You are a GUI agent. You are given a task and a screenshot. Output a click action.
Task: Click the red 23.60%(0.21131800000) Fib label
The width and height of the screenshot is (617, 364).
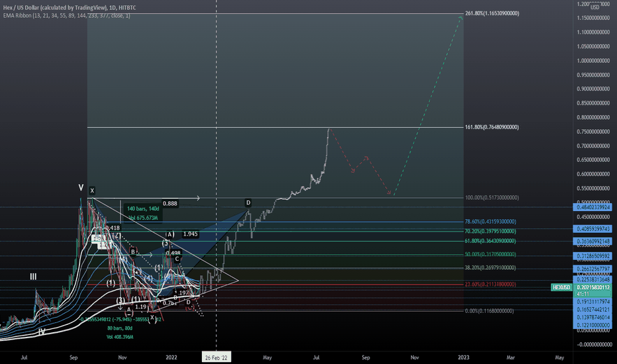491,284
